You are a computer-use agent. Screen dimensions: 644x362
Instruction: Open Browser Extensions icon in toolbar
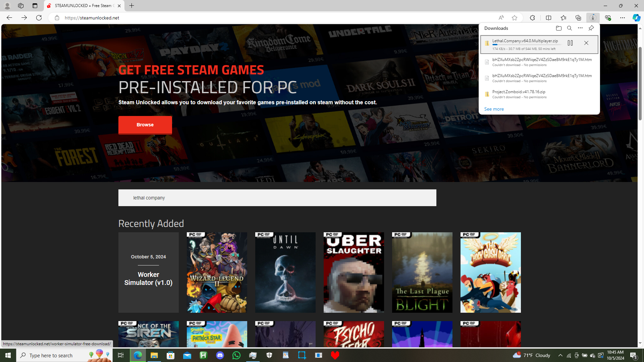click(532, 18)
